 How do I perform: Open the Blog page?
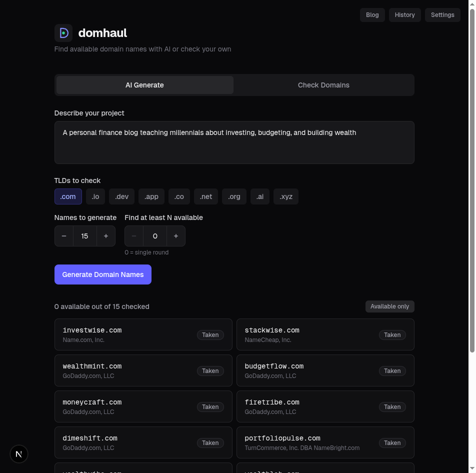point(372,15)
